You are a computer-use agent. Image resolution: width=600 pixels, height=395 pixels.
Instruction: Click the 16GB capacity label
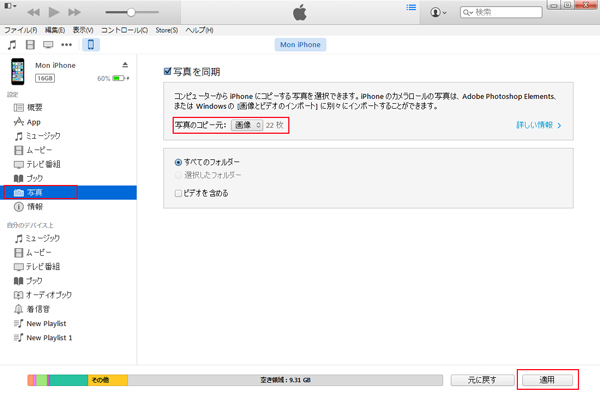click(x=45, y=78)
